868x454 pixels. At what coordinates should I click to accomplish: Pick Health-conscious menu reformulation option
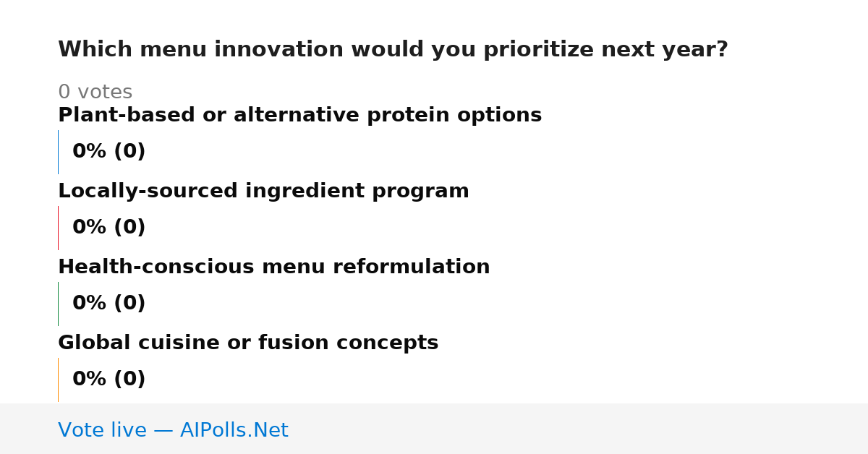(x=273, y=267)
